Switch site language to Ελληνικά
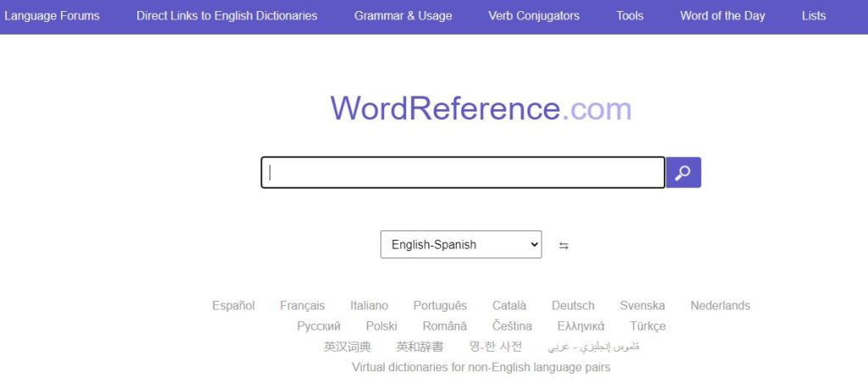This screenshot has height=383, width=868. point(581,326)
